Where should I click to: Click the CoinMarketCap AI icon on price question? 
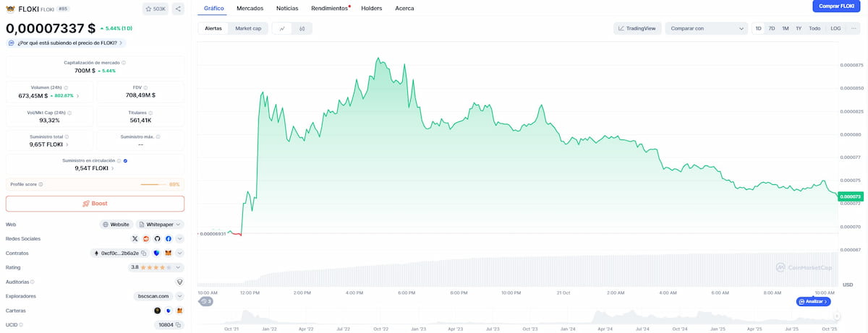(12, 43)
